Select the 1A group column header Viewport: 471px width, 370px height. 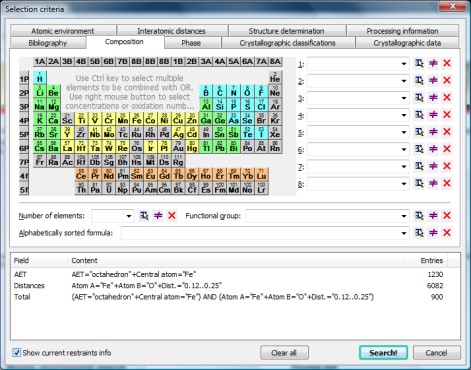tap(40, 61)
